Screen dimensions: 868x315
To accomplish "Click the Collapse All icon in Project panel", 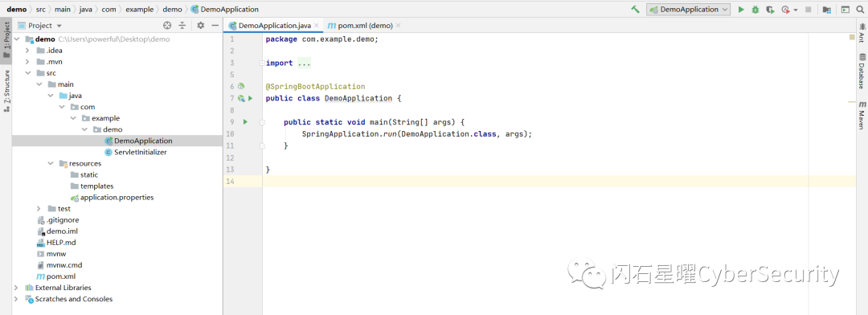I will pyautogui.click(x=182, y=26).
